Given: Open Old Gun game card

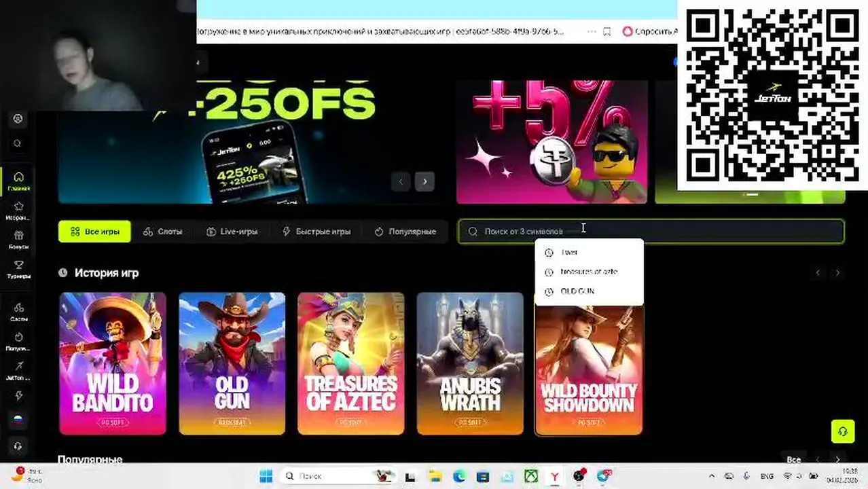Looking at the screenshot, I should [232, 363].
